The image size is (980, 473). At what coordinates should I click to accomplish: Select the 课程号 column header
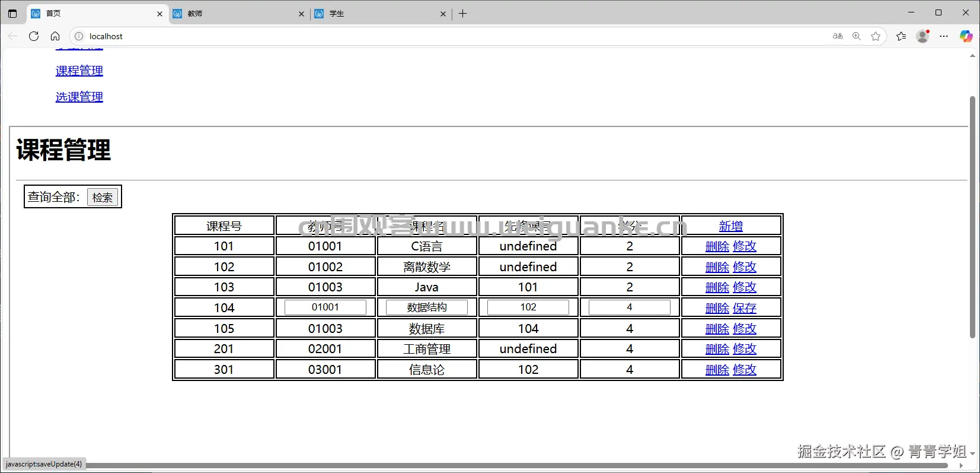pos(224,226)
